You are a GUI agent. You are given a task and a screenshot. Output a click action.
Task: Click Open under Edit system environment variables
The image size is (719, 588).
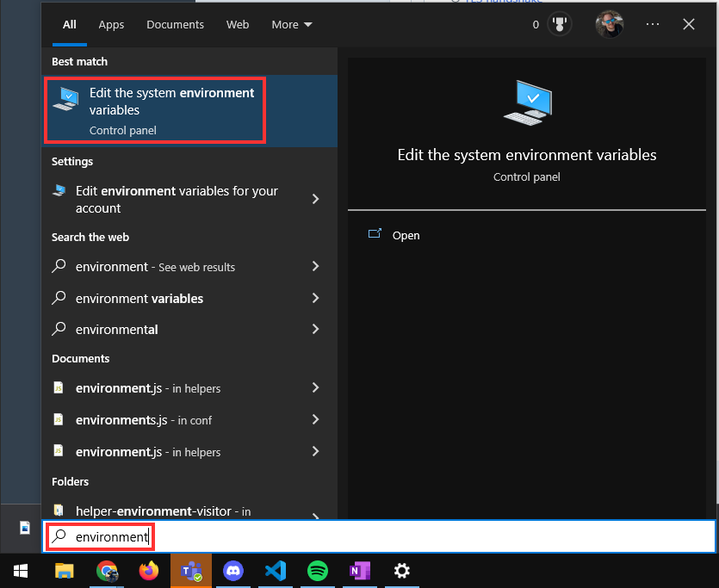pos(405,235)
